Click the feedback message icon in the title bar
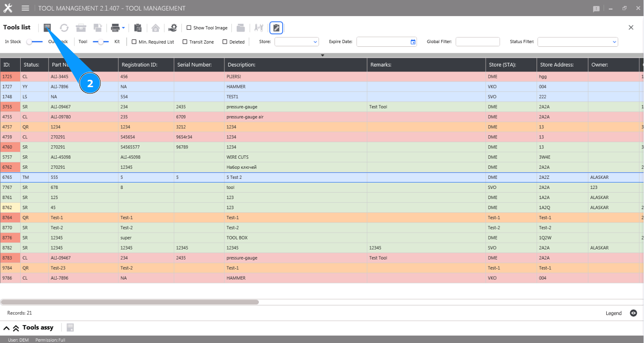The width and height of the screenshot is (644, 343). point(596,9)
